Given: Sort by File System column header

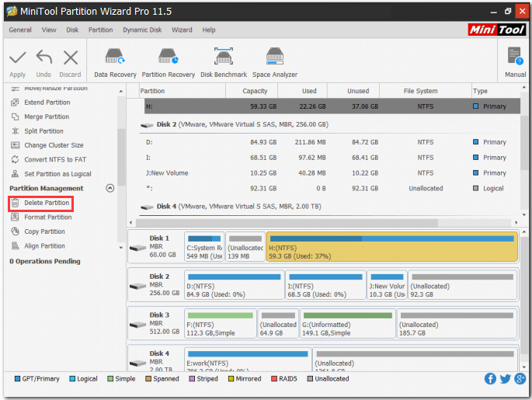Looking at the screenshot, I should click(425, 91).
